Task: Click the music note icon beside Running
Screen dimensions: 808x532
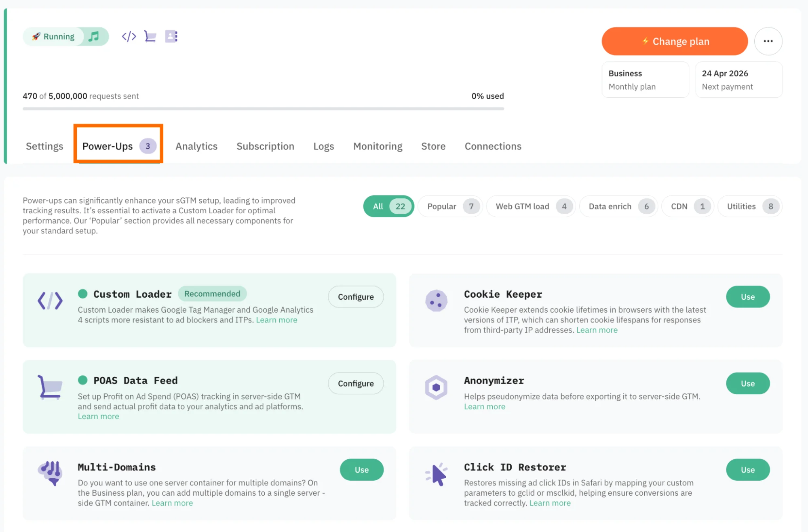Action: [94, 36]
